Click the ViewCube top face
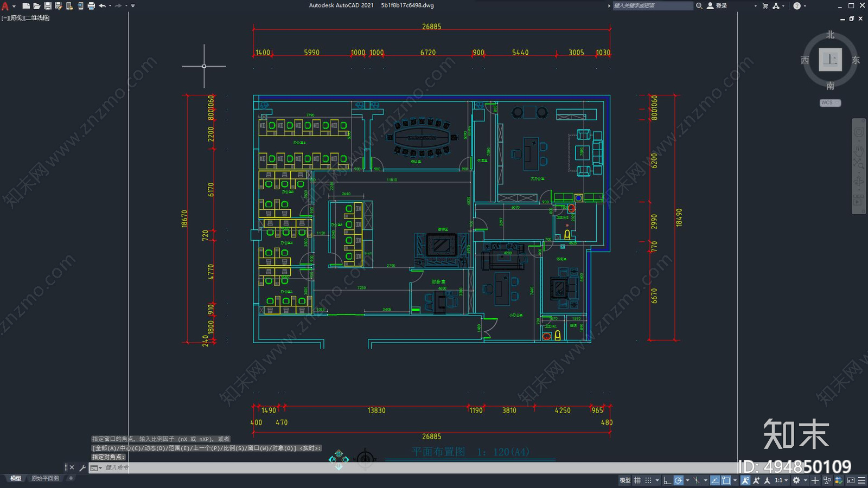 tap(830, 60)
